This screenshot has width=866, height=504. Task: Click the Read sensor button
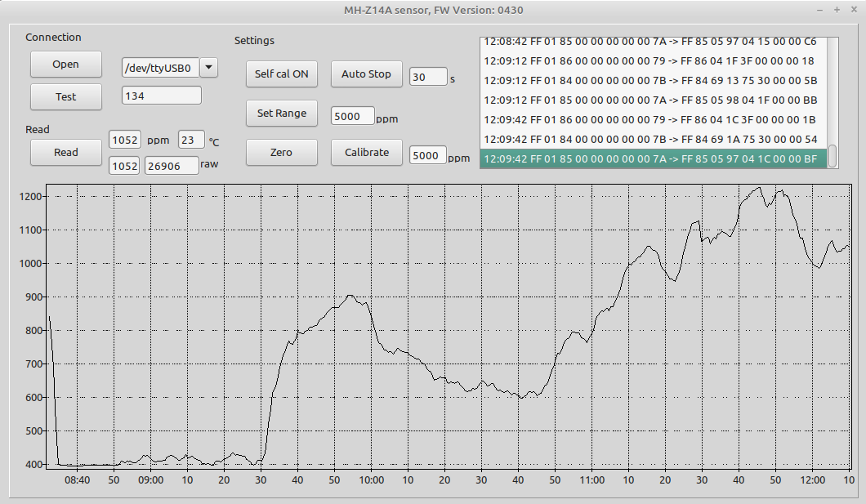[66, 152]
